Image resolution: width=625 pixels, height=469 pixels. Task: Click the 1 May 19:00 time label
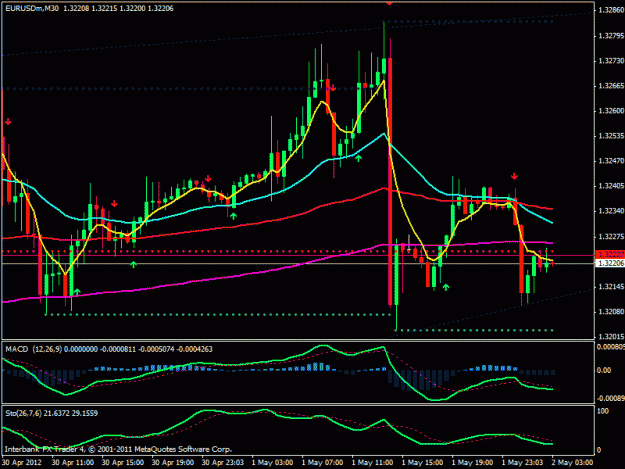coord(472,463)
